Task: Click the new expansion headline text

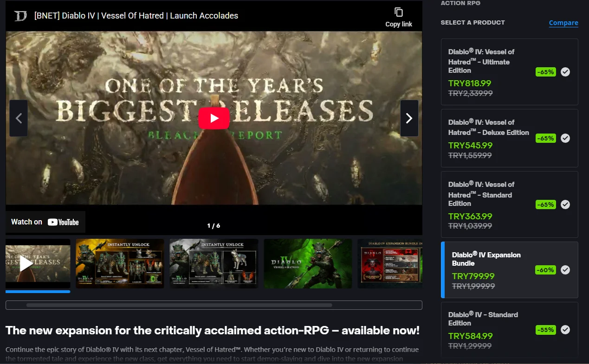Action: [213, 331]
